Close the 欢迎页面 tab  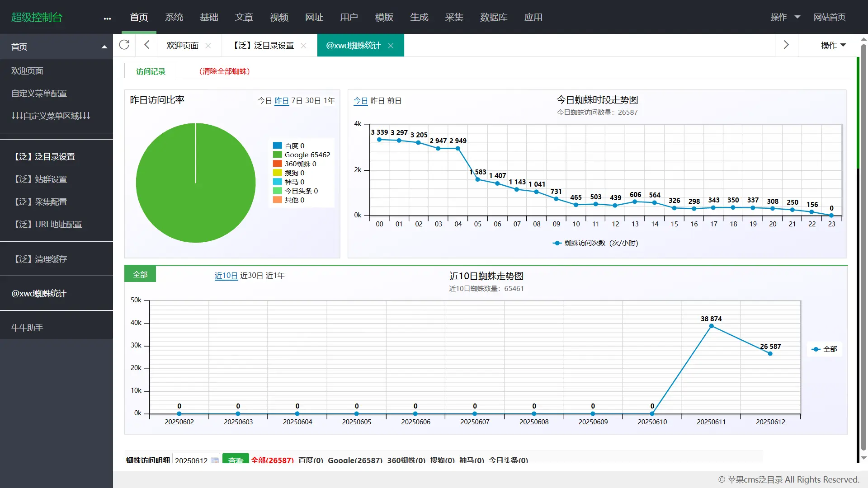(x=208, y=46)
